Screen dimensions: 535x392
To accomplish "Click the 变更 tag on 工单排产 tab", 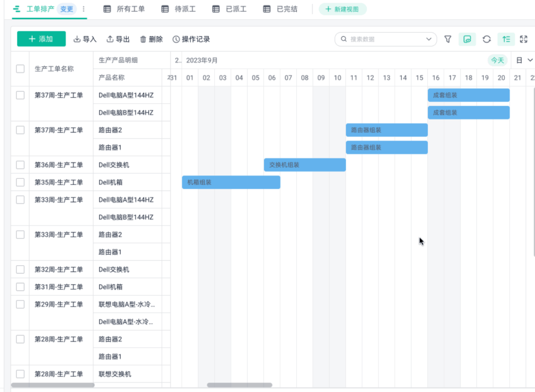I will [66, 9].
